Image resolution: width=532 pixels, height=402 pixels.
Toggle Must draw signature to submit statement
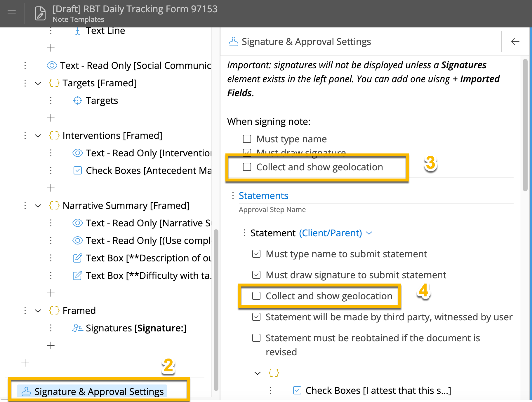point(256,275)
